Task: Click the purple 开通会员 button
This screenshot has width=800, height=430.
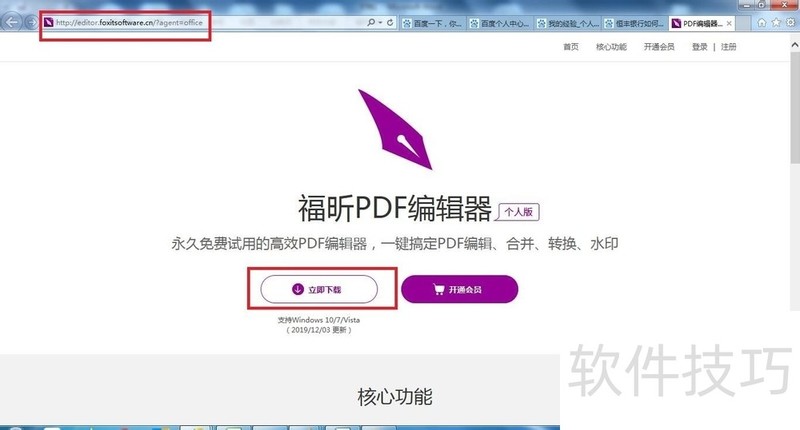Action: pos(460,289)
